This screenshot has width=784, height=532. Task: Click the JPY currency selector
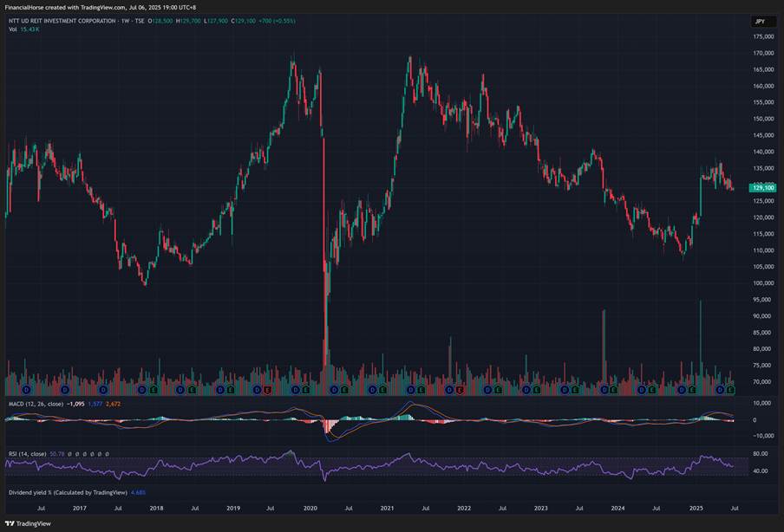[759, 21]
